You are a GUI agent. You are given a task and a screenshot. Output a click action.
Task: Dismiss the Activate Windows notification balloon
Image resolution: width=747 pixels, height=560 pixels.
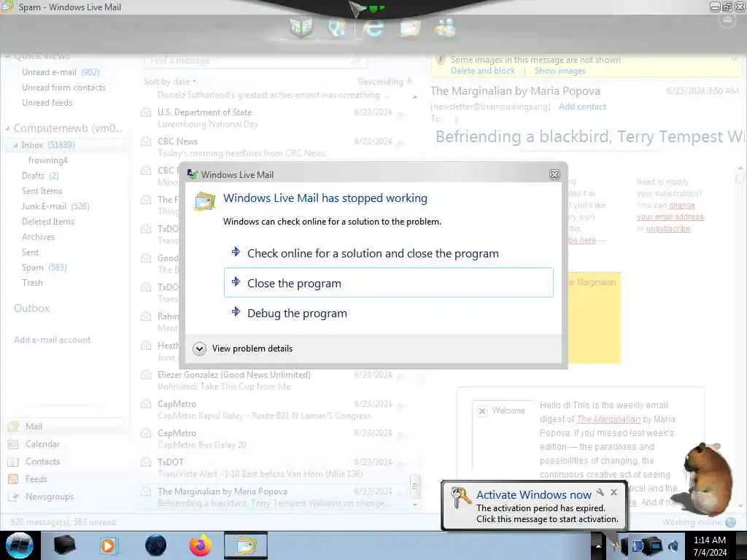click(x=614, y=492)
